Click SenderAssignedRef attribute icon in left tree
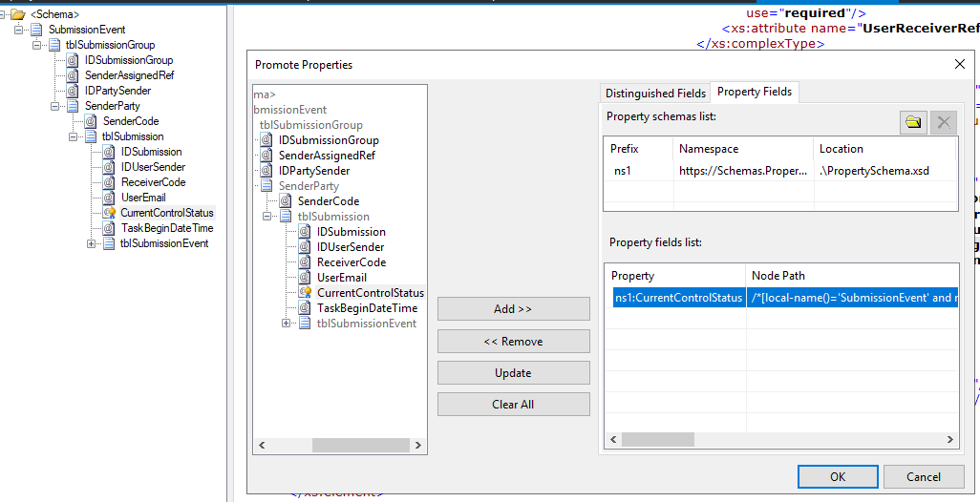Screen dimensions: 980x502 [73, 75]
